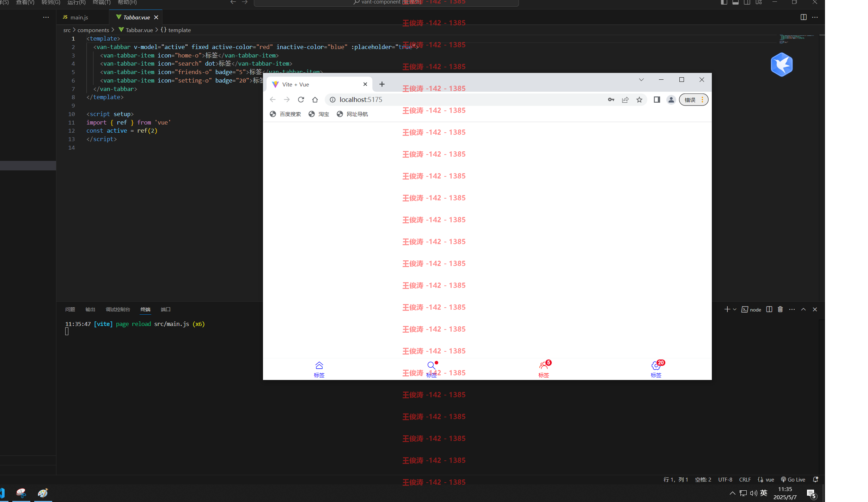The image size is (868, 502).
Task: Split the VS Code editor right
Action: [803, 17]
